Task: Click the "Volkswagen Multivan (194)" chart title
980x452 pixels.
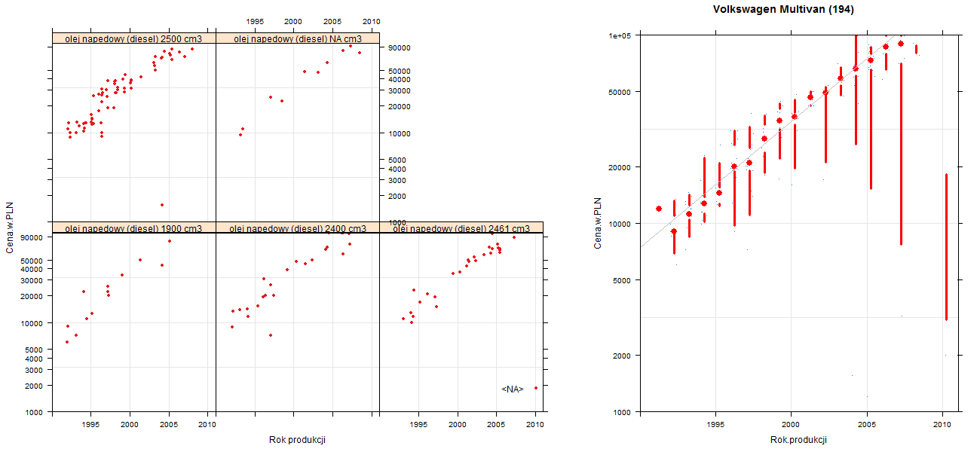Action: [x=783, y=10]
